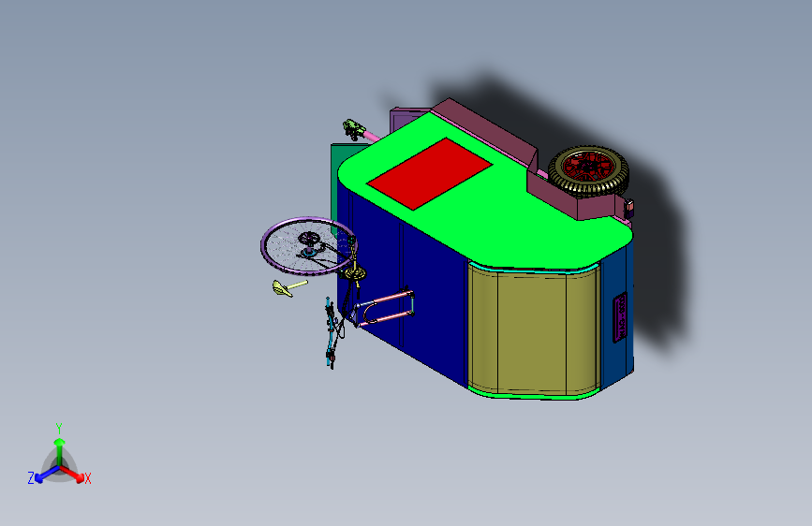
Task: Select the small box beside the spare tire
Action: (629, 209)
